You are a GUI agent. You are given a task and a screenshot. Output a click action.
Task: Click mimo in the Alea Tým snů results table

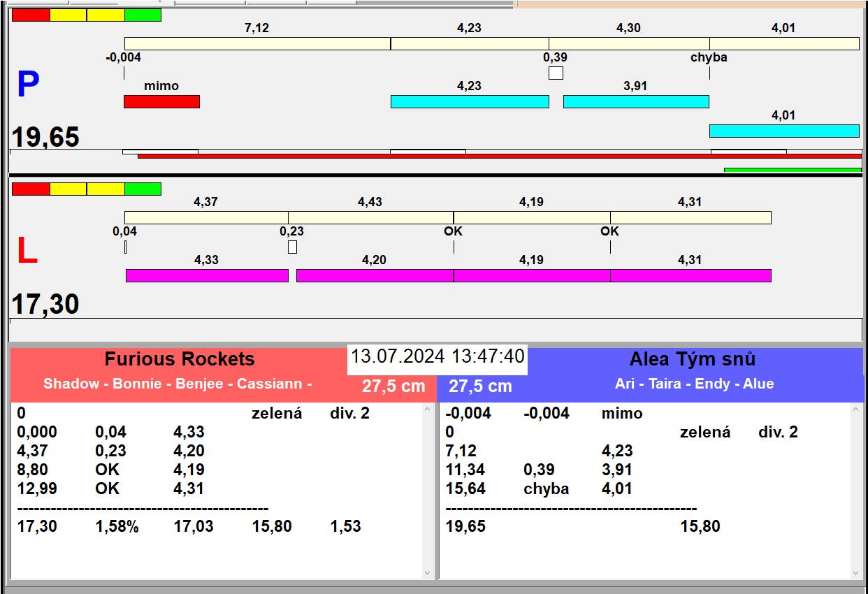(622, 413)
